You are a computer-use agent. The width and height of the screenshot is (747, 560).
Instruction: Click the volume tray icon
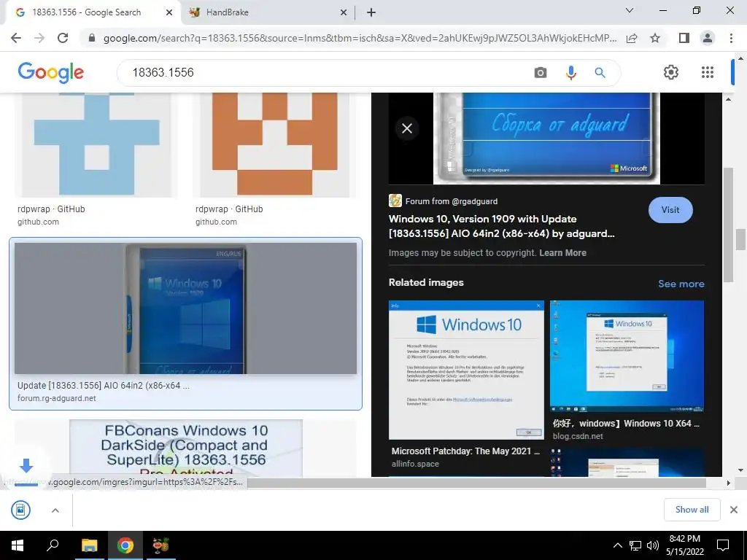click(x=653, y=545)
